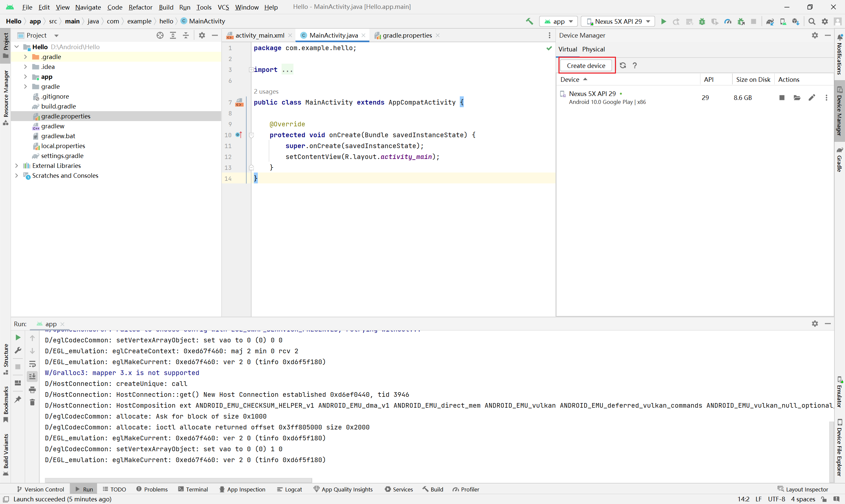
Task: Rerun app in the Run panel
Action: tap(18, 337)
